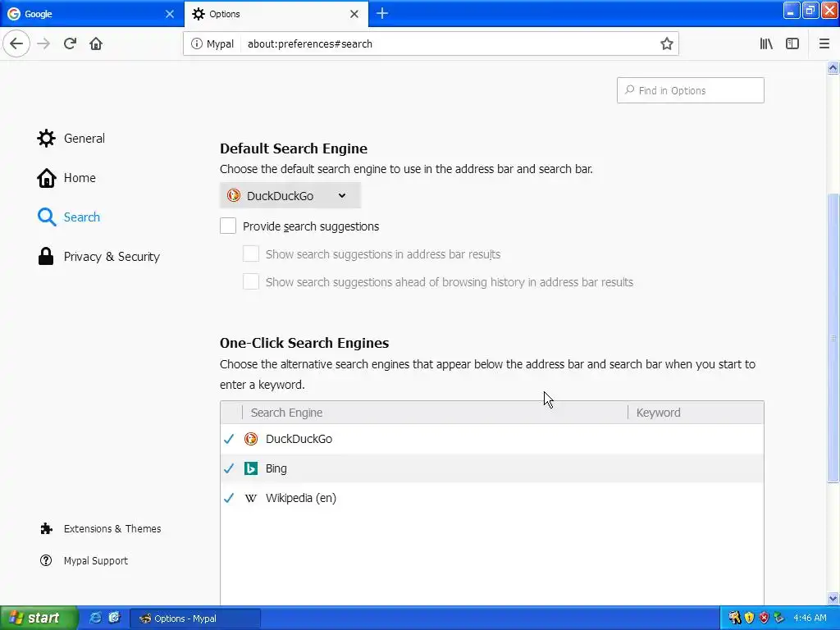Launch Internet Explorer from quick launch

(x=95, y=618)
